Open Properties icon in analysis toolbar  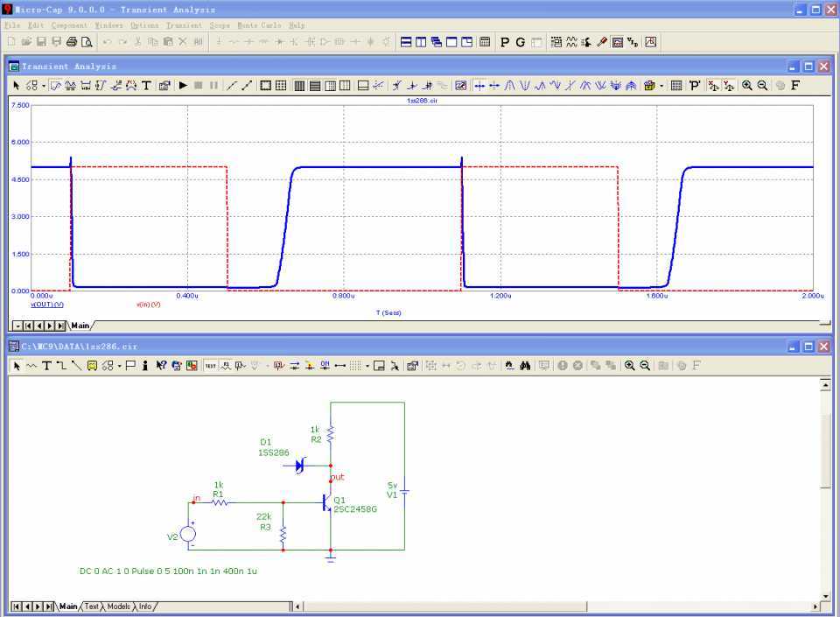(x=164, y=85)
